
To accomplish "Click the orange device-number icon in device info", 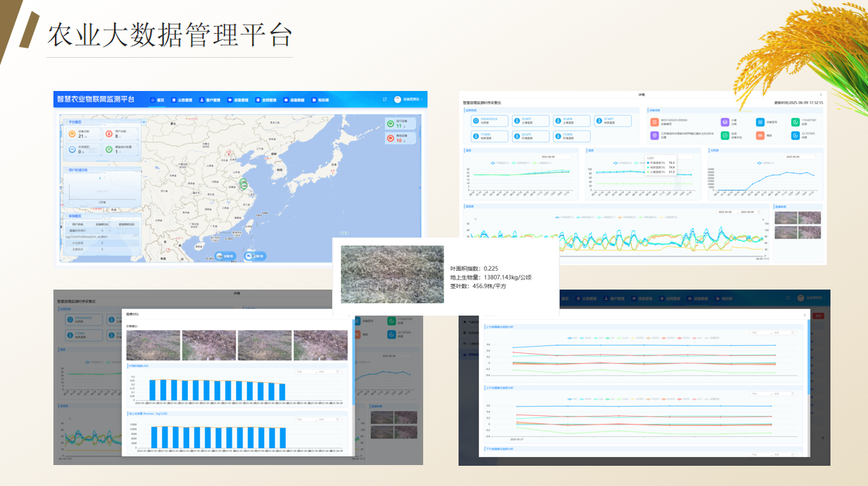I will [x=655, y=121].
